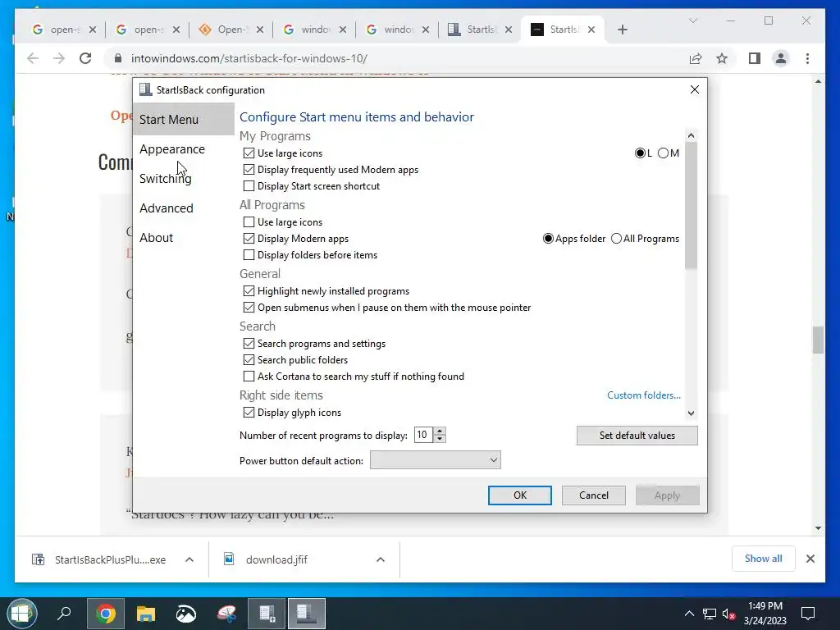Click the download.jfif file icon

[x=229, y=559]
